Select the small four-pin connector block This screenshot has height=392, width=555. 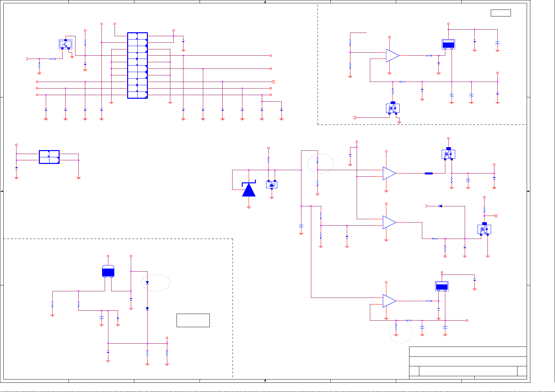point(49,157)
